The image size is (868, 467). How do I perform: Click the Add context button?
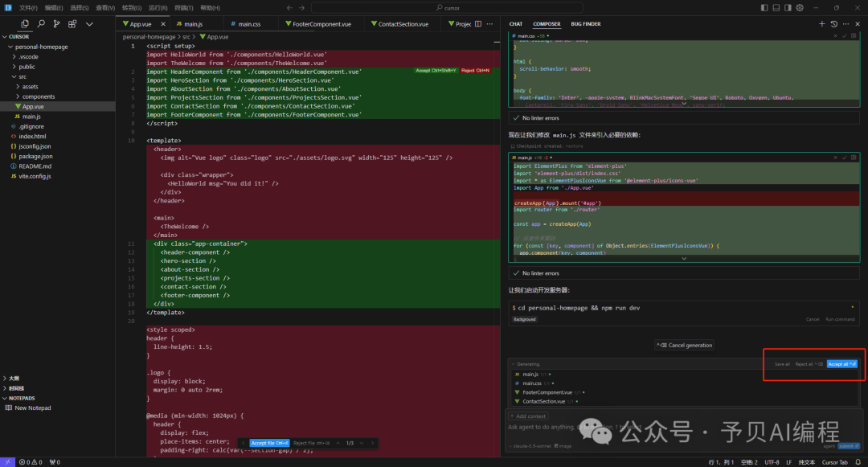tap(528, 416)
